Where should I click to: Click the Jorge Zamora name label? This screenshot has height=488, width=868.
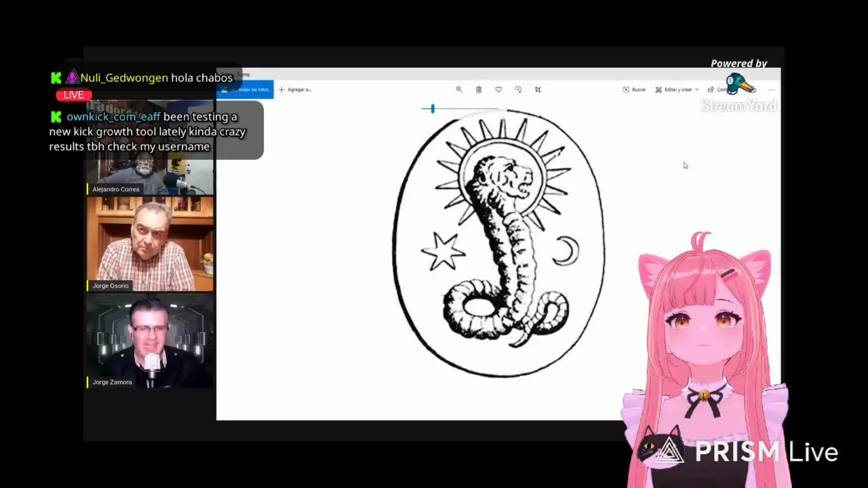click(x=112, y=382)
